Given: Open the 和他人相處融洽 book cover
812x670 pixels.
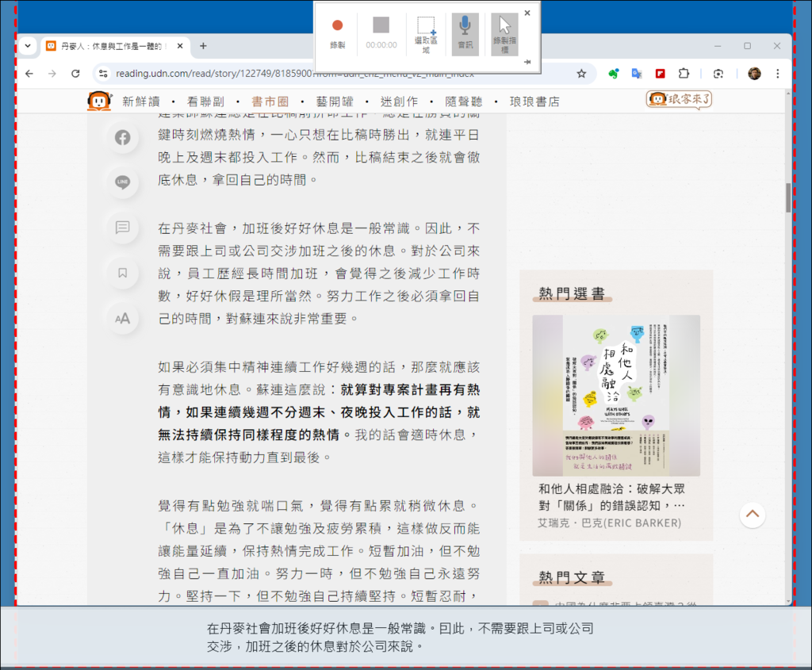Looking at the screenshot, I should [x=616, y=396].
